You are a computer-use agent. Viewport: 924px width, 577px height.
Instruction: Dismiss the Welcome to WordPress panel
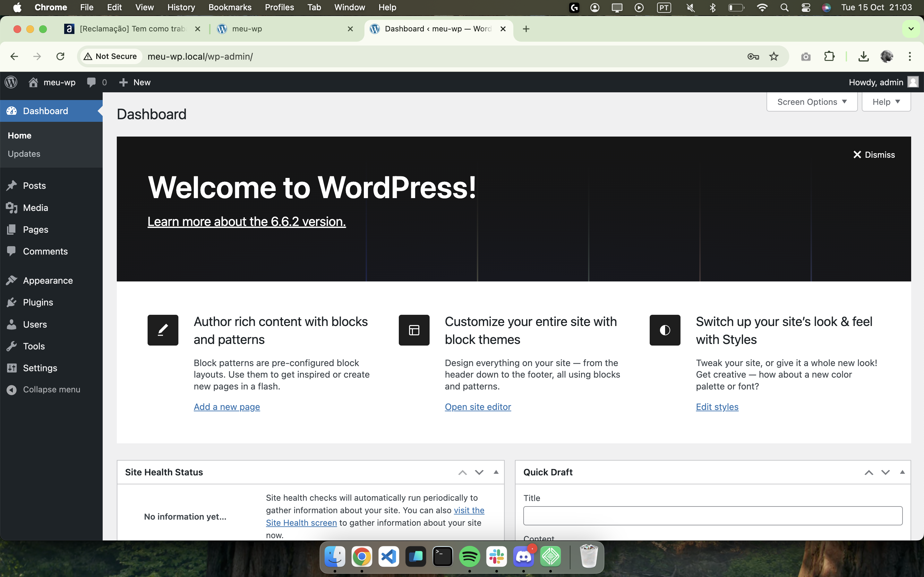coord(874,155)
